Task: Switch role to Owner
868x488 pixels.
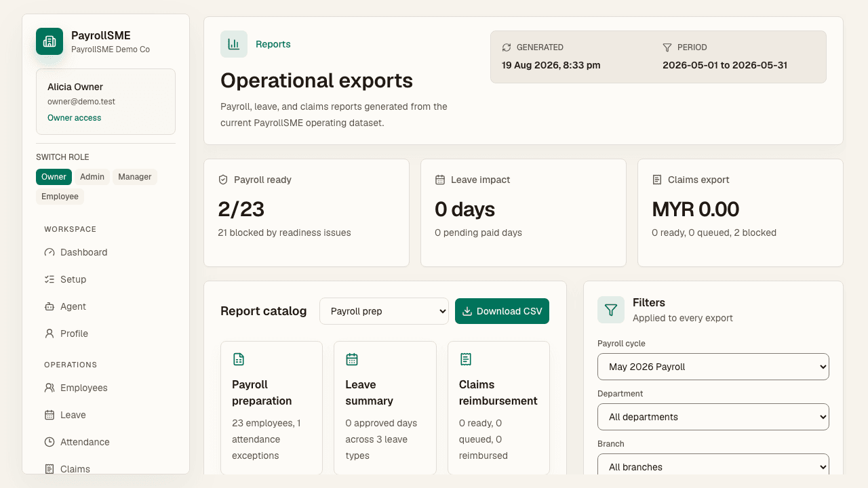Action: click(x=54, y=177)
